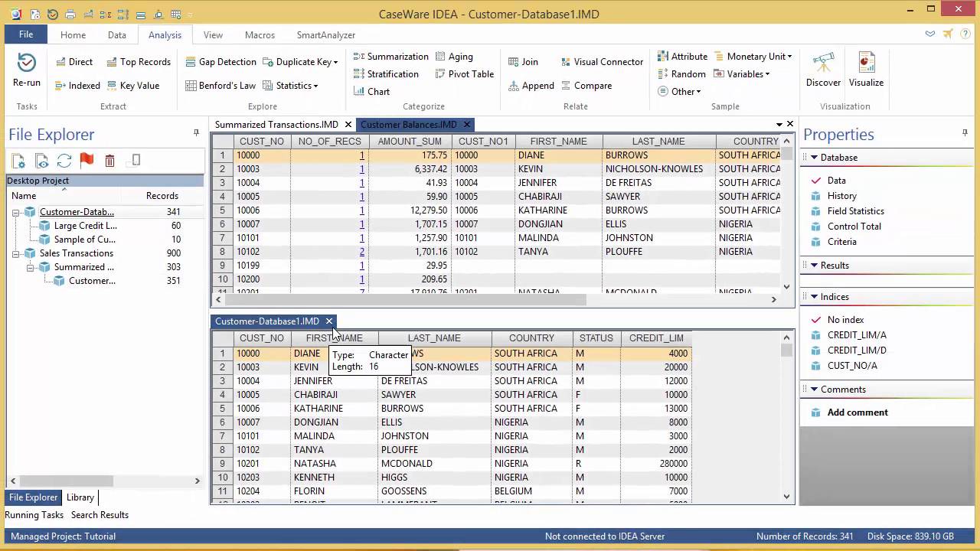980x551 pixels.
Task: Click the COUNTRY column header in the lower table
Action: (x=532, y=338)
